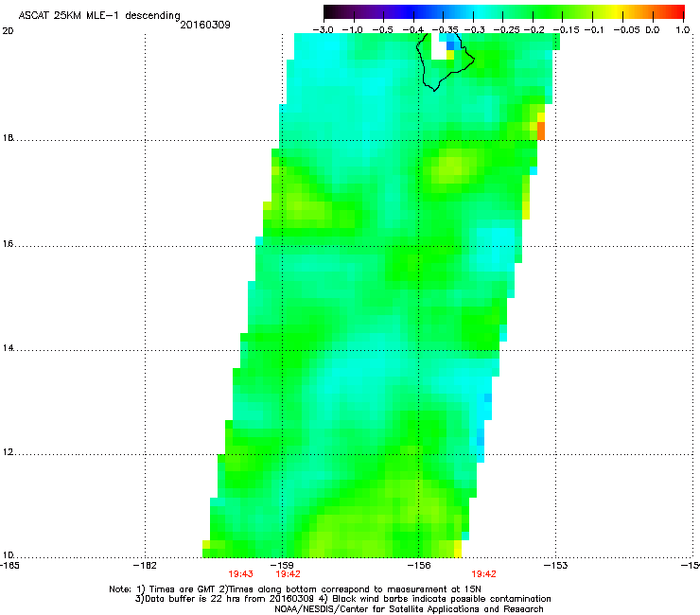Click latitude axis label "18"
Viewport: 700px width, 615px height.
pos(8,137)
